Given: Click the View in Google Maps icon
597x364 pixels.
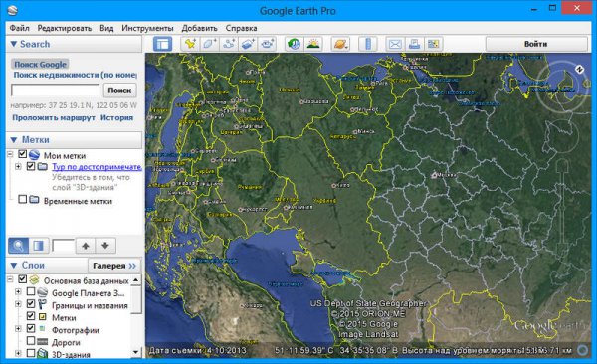Looking at the screenshot, I should coord(433,44).
